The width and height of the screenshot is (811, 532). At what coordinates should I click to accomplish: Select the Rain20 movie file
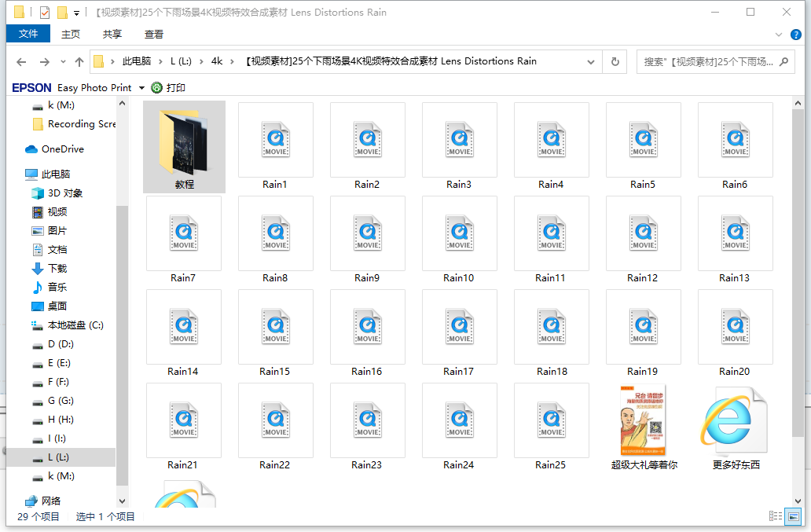click(735, 334)
